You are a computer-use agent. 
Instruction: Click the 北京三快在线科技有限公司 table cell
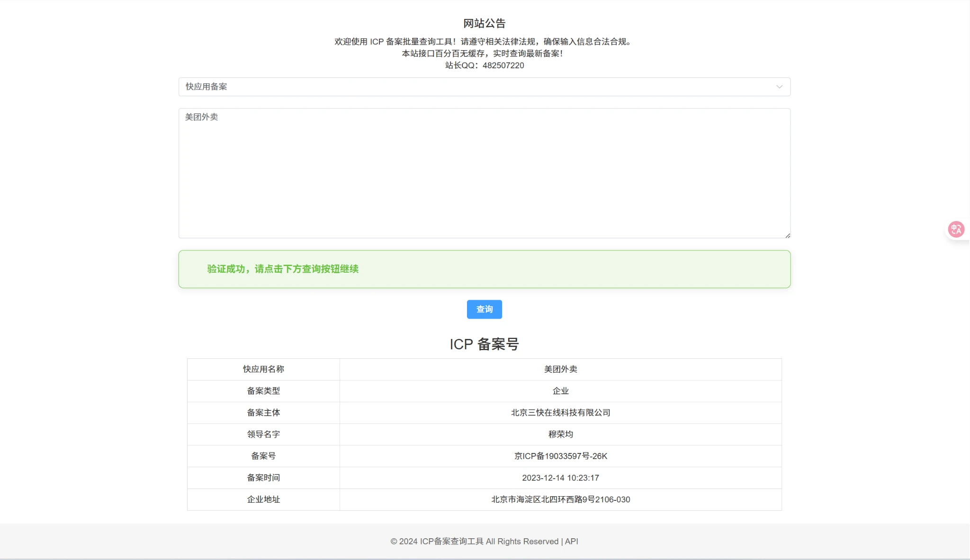click(560, 412)
